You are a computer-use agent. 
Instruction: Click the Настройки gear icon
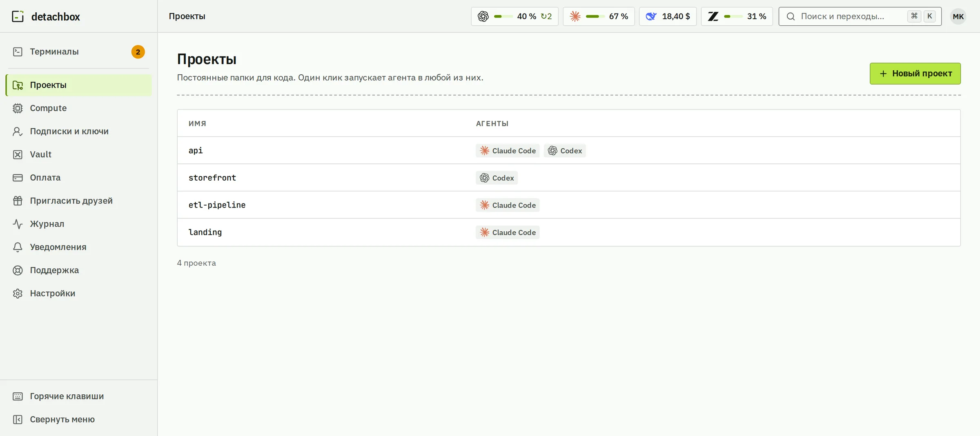pos(18,293)
